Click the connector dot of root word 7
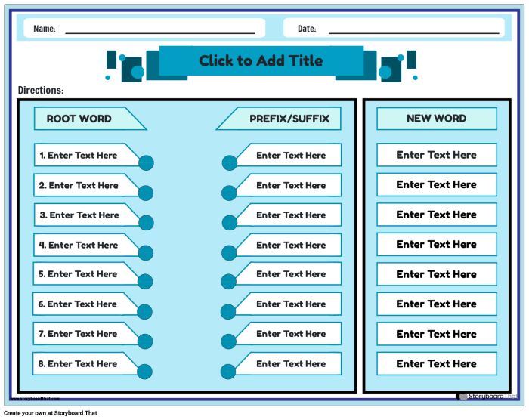Screen dimensions: 529x420 [145, 341]
